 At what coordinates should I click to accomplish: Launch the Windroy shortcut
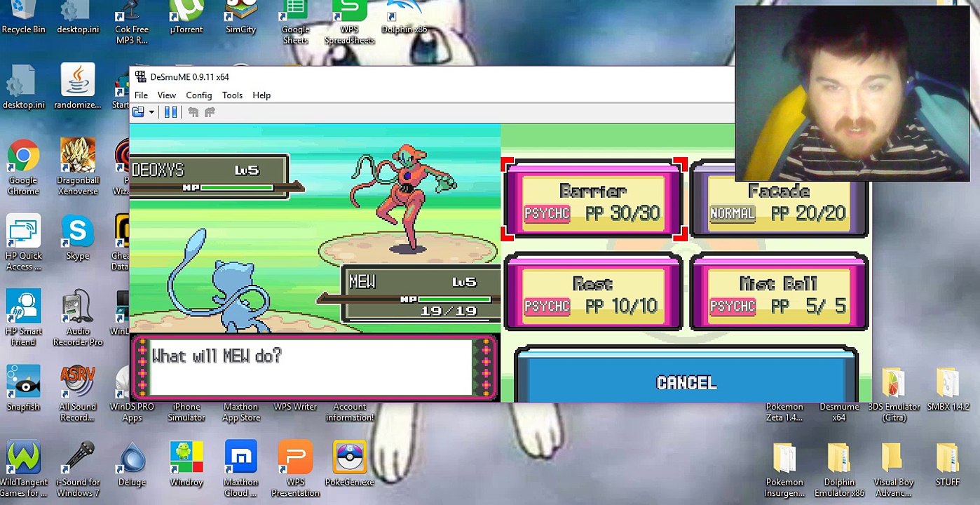(x=186, y=464)
